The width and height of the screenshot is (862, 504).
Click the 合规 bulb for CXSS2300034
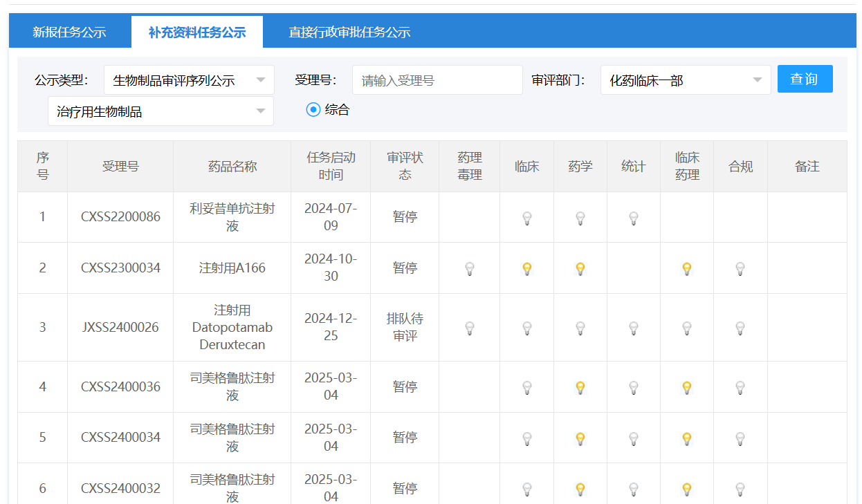click(x=740, y=269)
